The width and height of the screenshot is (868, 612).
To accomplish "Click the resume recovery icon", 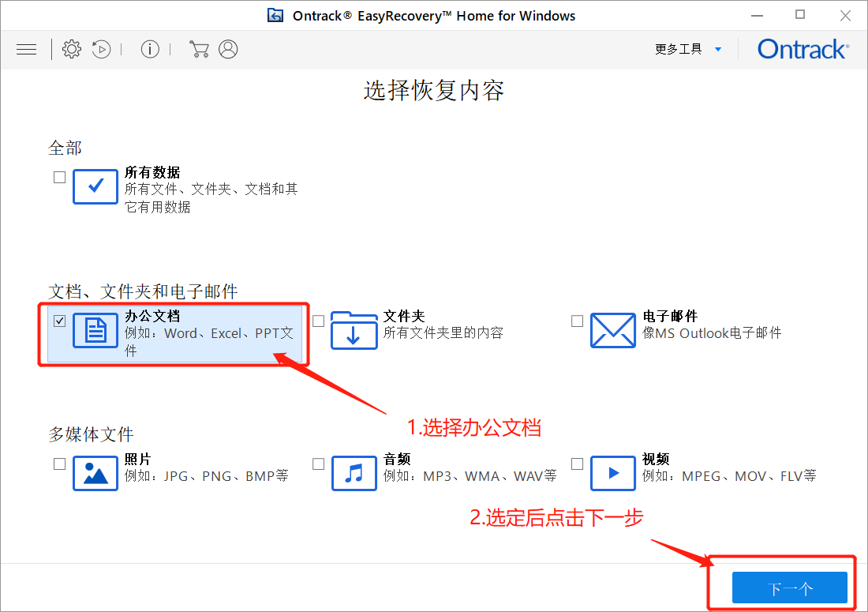I will (x=101, y=49).
